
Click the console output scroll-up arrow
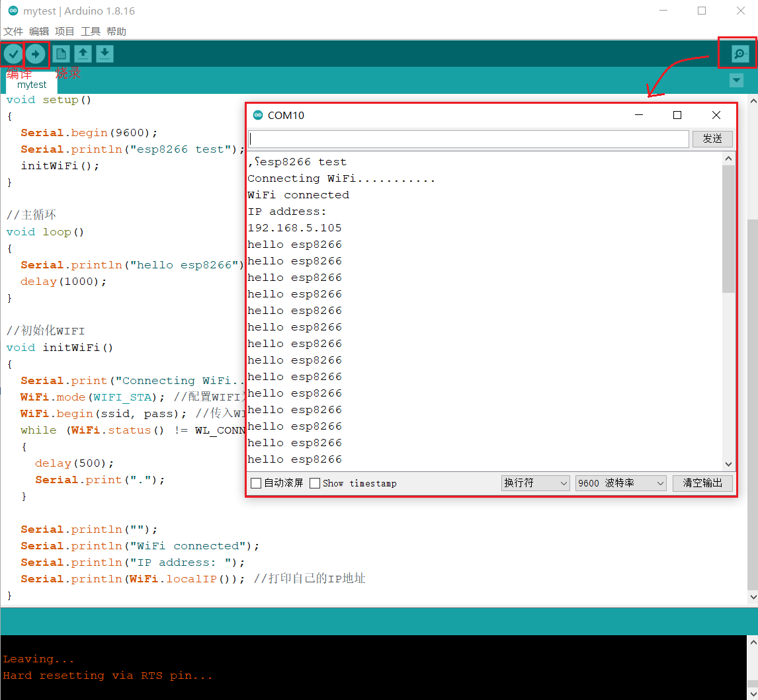753,642
